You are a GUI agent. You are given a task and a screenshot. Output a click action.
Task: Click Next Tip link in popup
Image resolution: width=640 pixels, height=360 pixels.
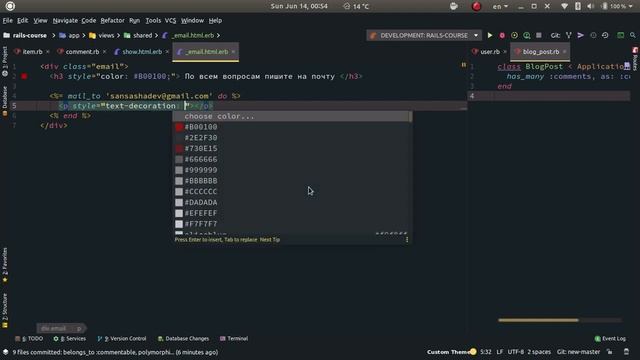click(270, 240)
